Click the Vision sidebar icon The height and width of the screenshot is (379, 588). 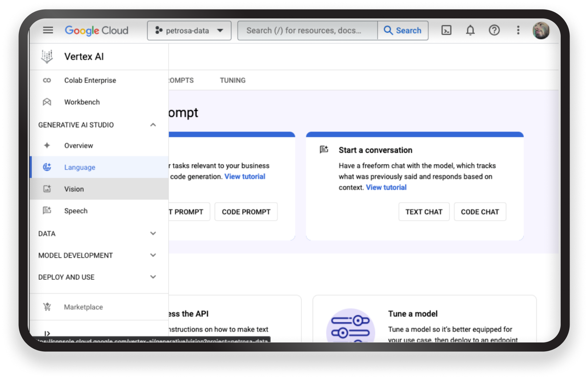pyautogui.click(x=47, y=189)
